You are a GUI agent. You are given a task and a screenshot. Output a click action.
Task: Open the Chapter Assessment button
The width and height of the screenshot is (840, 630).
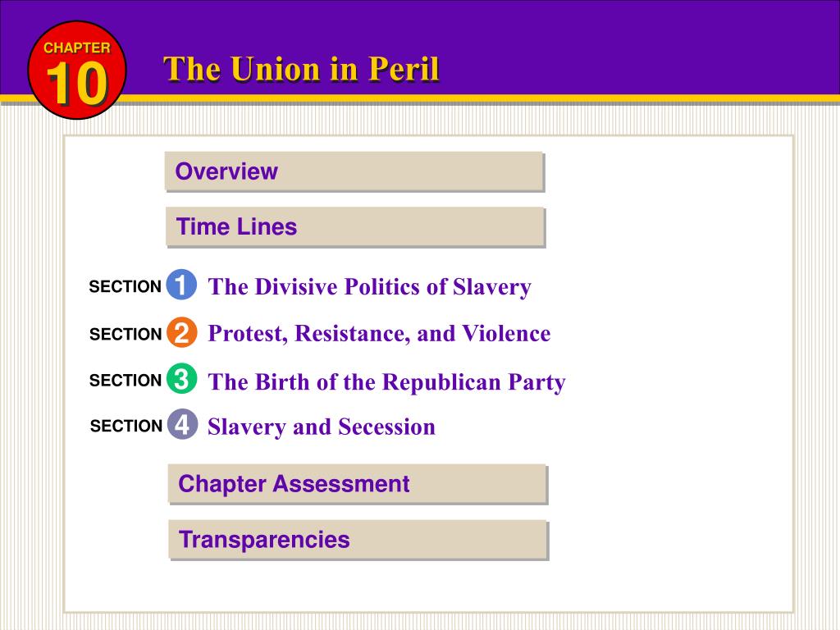point(358,484)
